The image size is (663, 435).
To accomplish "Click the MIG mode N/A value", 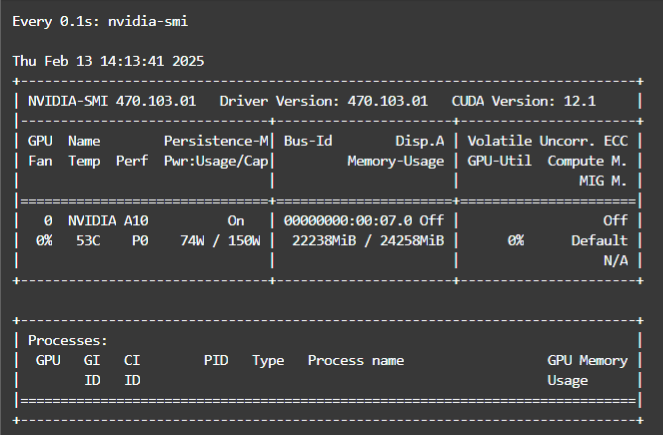I will (x=615, y=260).
